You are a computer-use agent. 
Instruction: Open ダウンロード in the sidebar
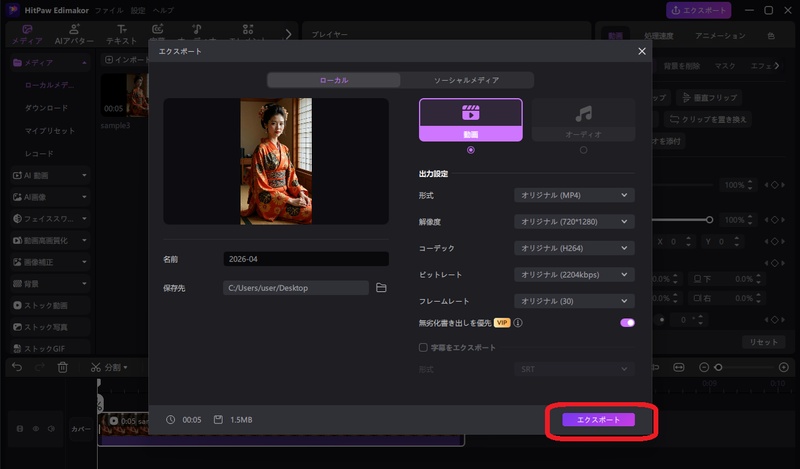(46, 108)
